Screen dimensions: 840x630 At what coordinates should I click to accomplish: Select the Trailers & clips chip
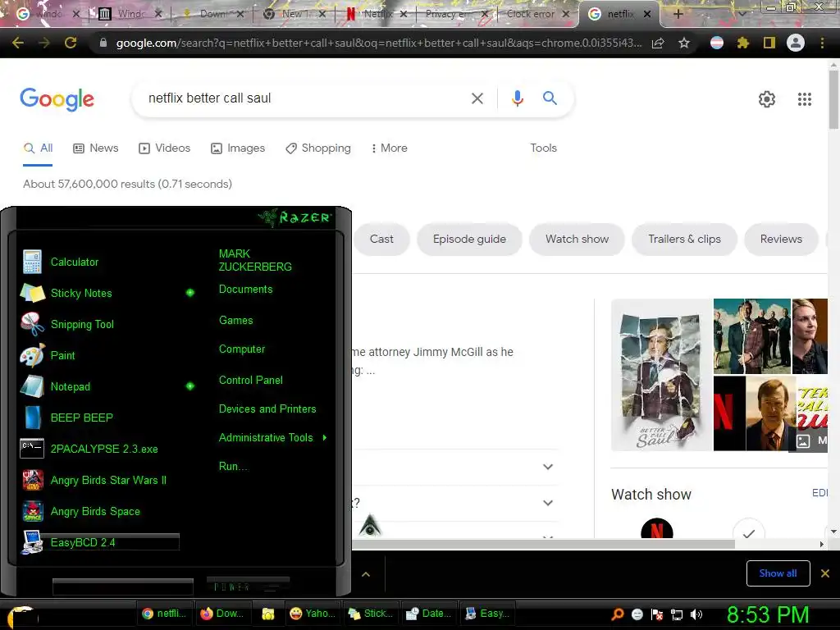pyautogui.click(x=684, y=239)
